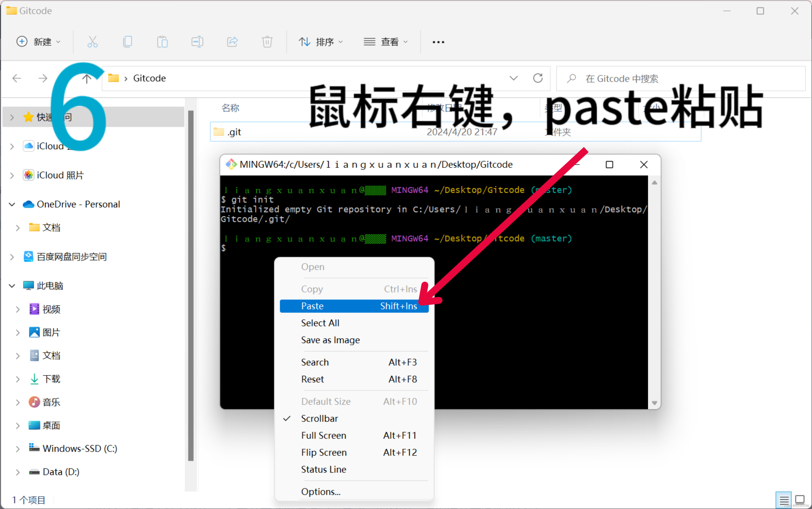Click the 新建 new button
The width and height of the screenshot is (812, 509).
pos(38,42)
